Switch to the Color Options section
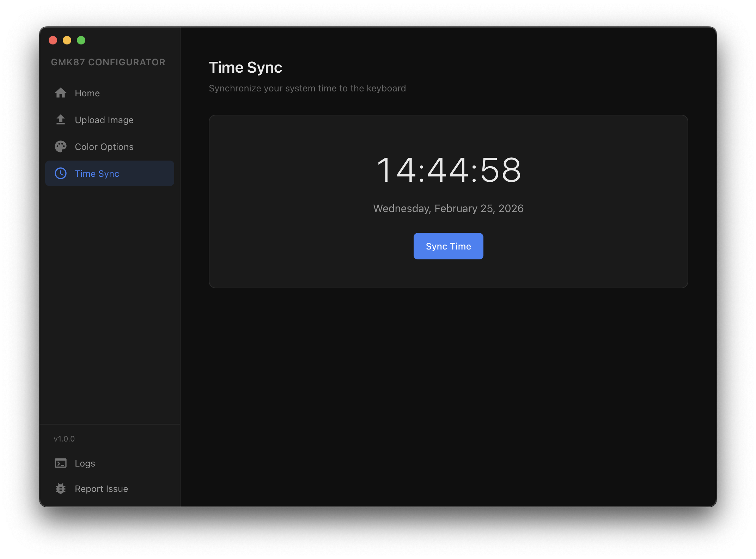The width and height of the screenshot is (756, 559). [104, 146]
